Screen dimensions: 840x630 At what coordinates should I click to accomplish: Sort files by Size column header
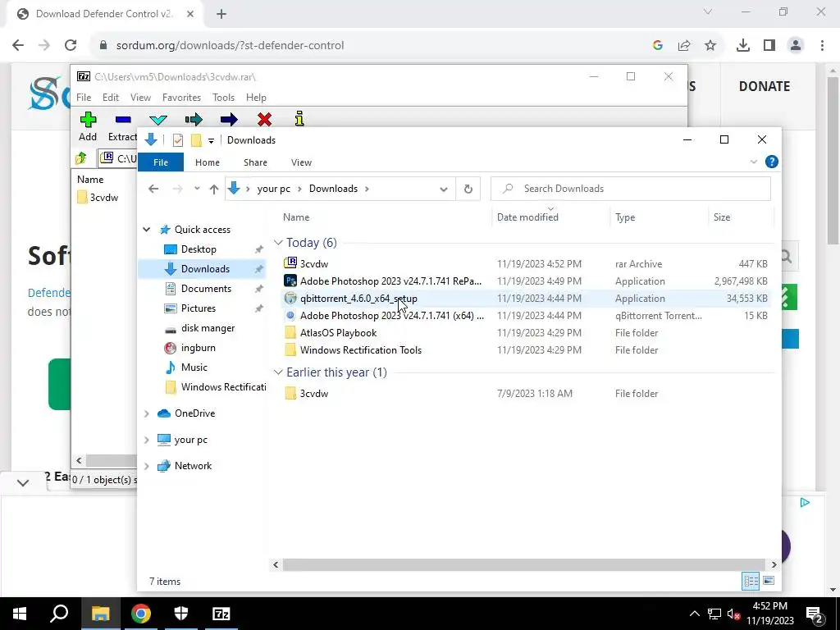722,217
